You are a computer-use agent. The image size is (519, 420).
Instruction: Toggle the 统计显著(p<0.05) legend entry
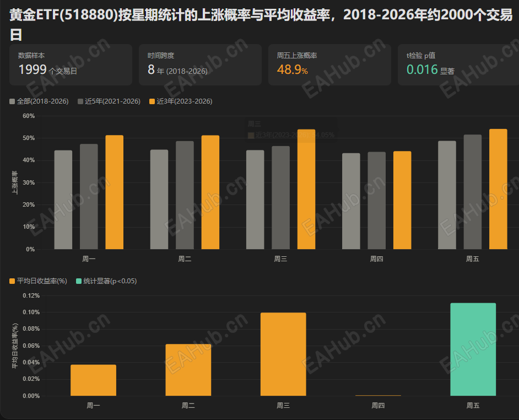[106, 281]
